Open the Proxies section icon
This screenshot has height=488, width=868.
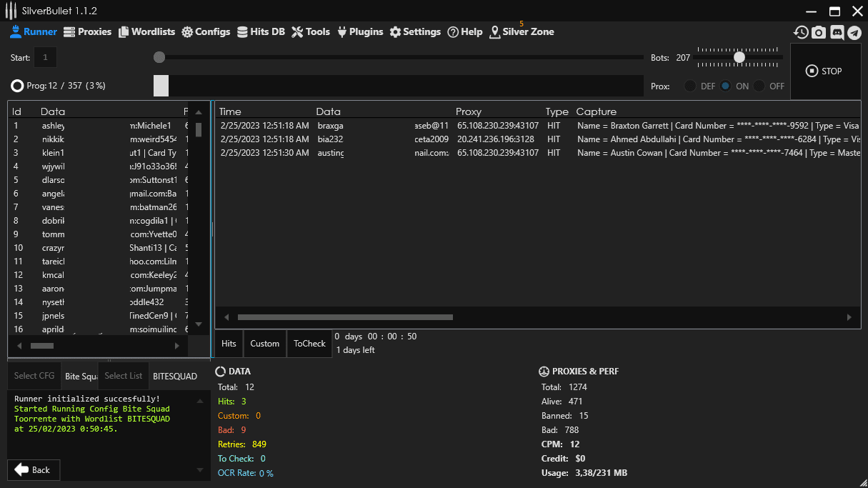pos(69,32)
